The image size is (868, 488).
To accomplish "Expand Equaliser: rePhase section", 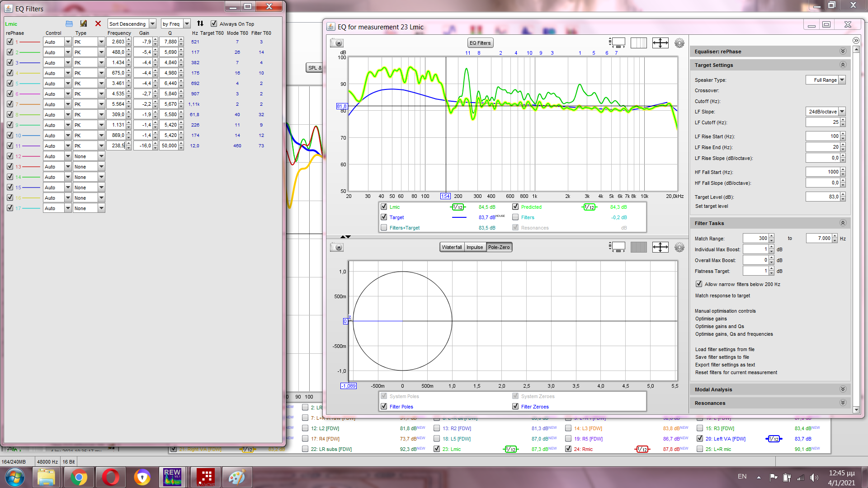I will pos(843,51).
